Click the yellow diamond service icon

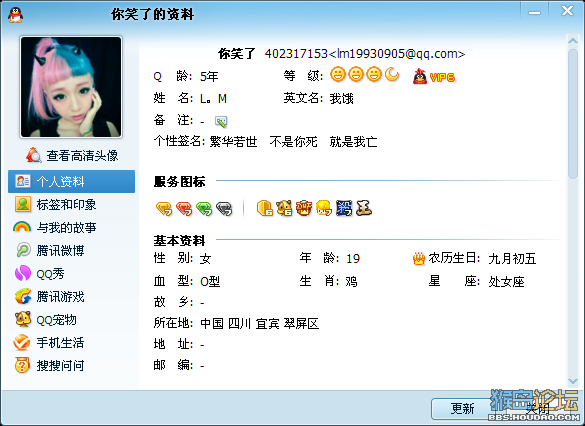(x=164, y=209)
